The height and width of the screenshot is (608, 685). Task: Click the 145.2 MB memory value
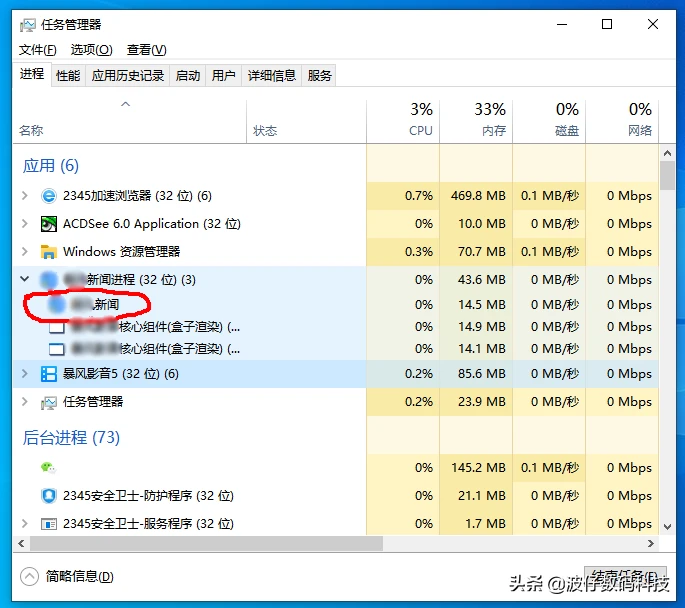click(478, 468)
